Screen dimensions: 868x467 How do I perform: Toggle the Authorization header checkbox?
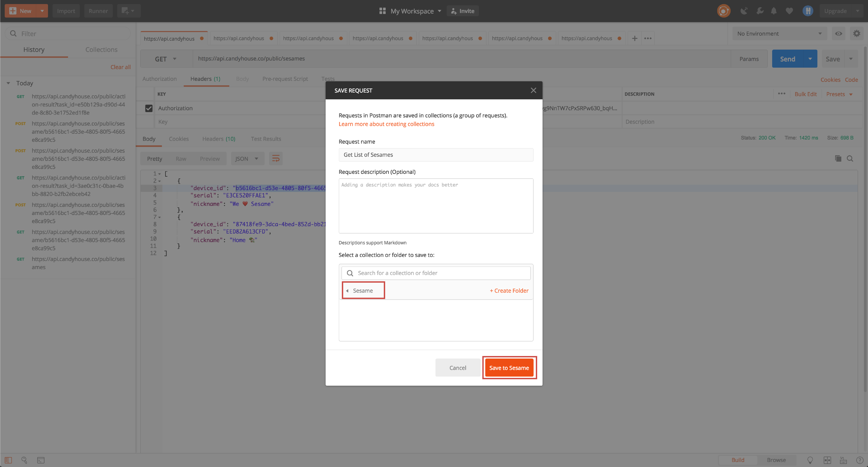coord(149,108)
